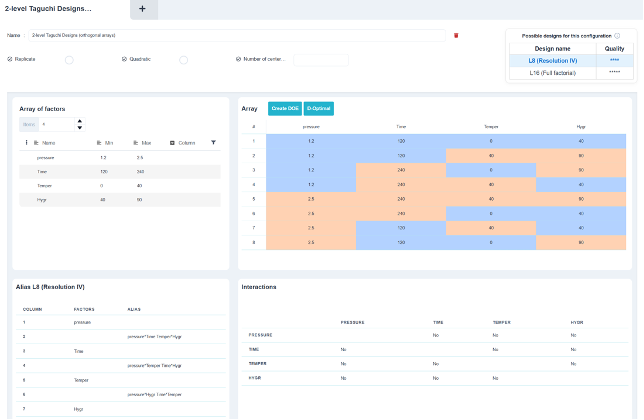Decrease the Items count with down arrow

pos(80,128)
